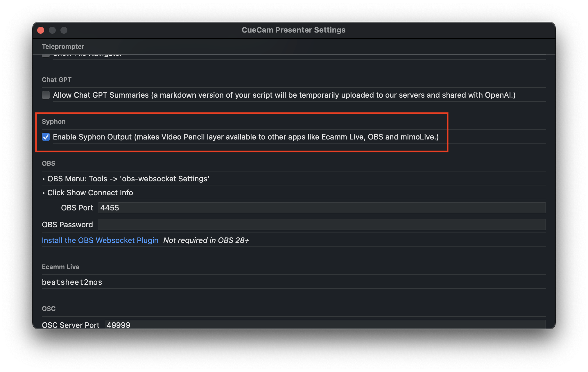Uncheck the Enable Syphon Output checkbox

pos(46,137)
